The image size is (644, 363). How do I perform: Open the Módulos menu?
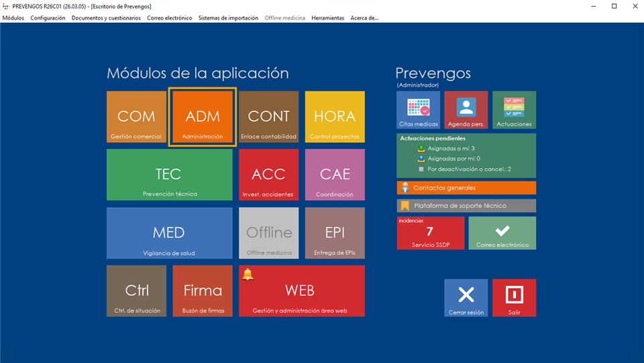[13, 18]
